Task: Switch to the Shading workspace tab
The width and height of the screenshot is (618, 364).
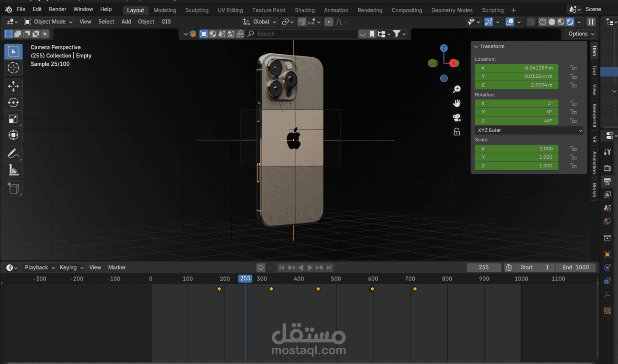Action: point(305,10)
